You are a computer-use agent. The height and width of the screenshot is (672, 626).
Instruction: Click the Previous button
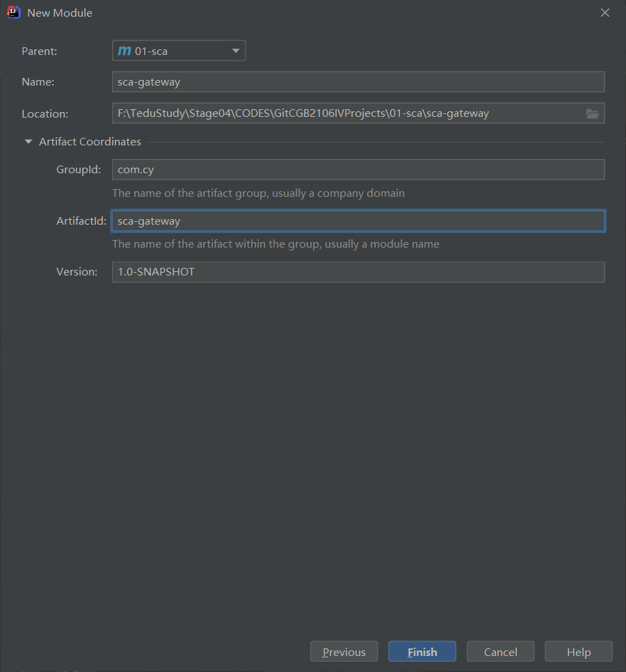pos(344,651)
